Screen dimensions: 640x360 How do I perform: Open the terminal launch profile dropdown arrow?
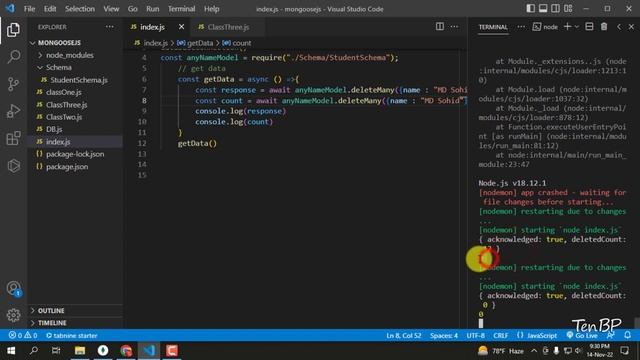point(577,27)
